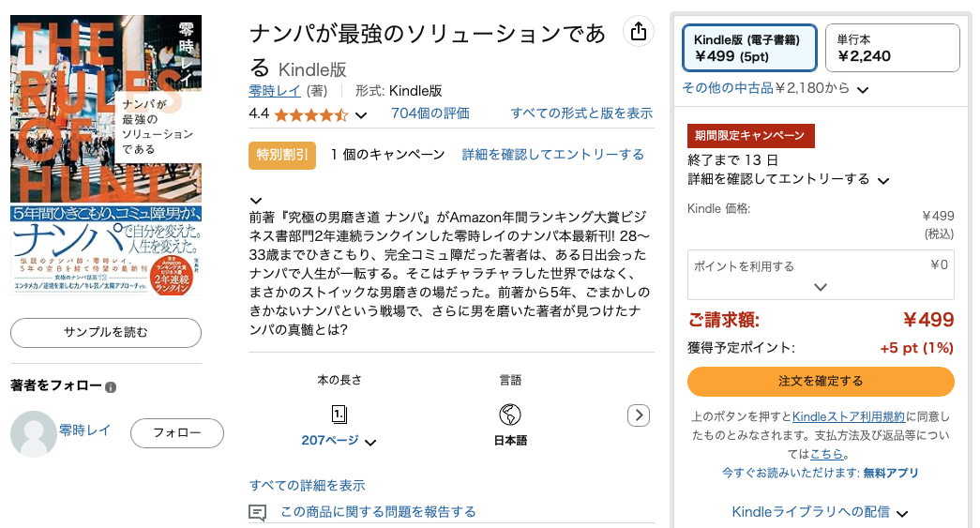The height and width of the screenshot is (528, 980).
Task: Expand the rating dropdown chevron next to stars
Action: [361, 115]
